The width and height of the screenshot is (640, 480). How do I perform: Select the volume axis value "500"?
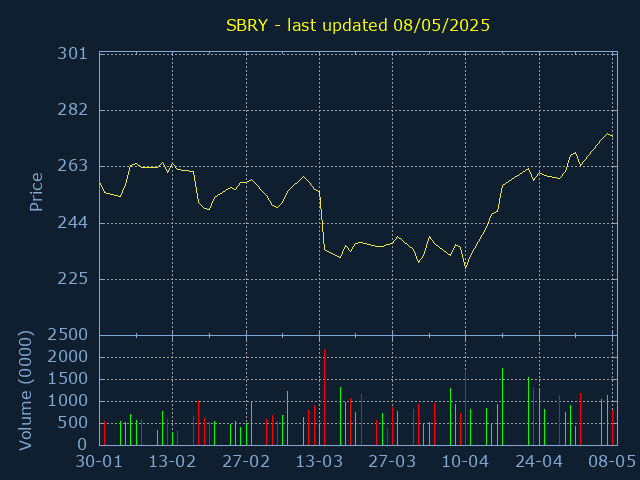coord(73,423)
